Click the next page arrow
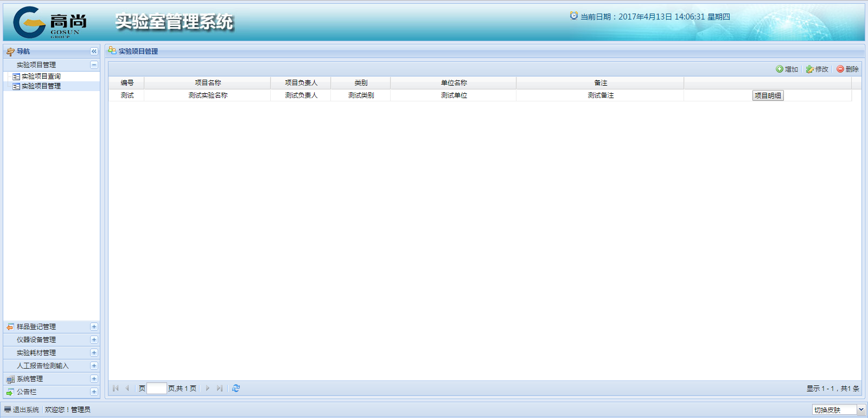868x418 pixels. pos(207,388)
